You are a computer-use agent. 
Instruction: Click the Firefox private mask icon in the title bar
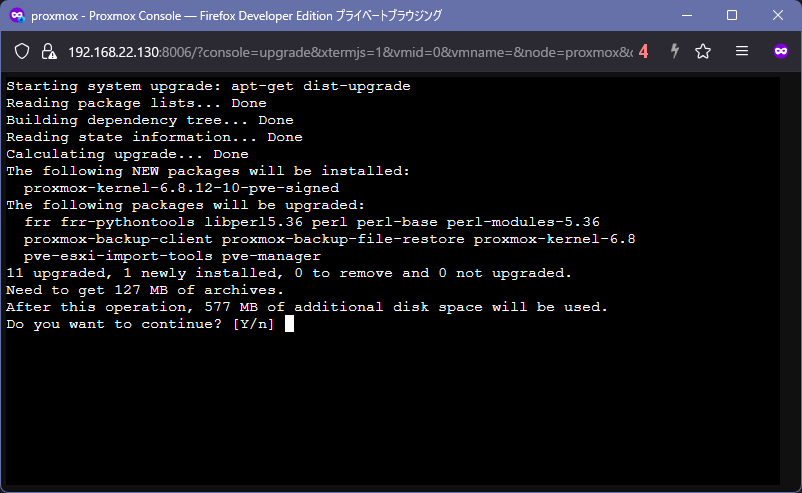coord(17,15)
